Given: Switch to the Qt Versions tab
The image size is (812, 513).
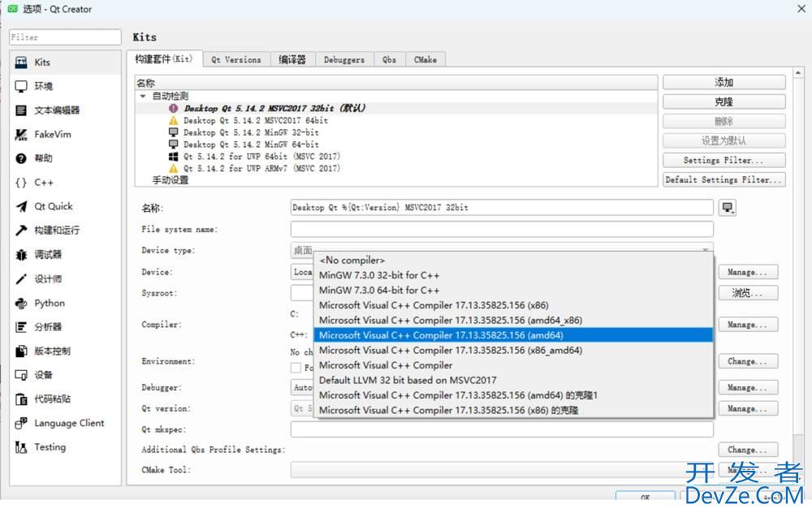Looking at the screenshot, I should pos(236,60).
